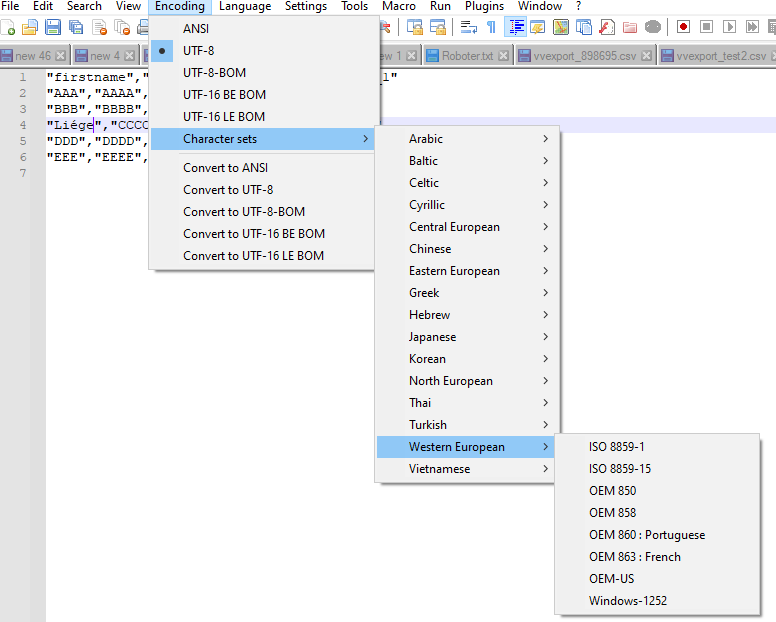Screen dimensions: 776x622
Task: Open the Japanese character set submenu
Action: pos(432,337)
